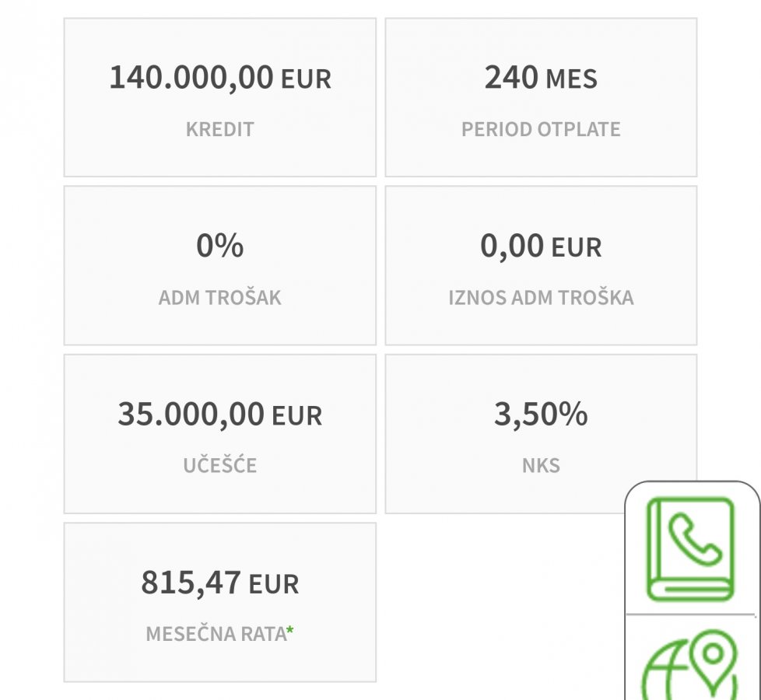Click the IZNOS ADM TROŠKA label
This screenshot has height=700, width=761.
tap(541, 297)
